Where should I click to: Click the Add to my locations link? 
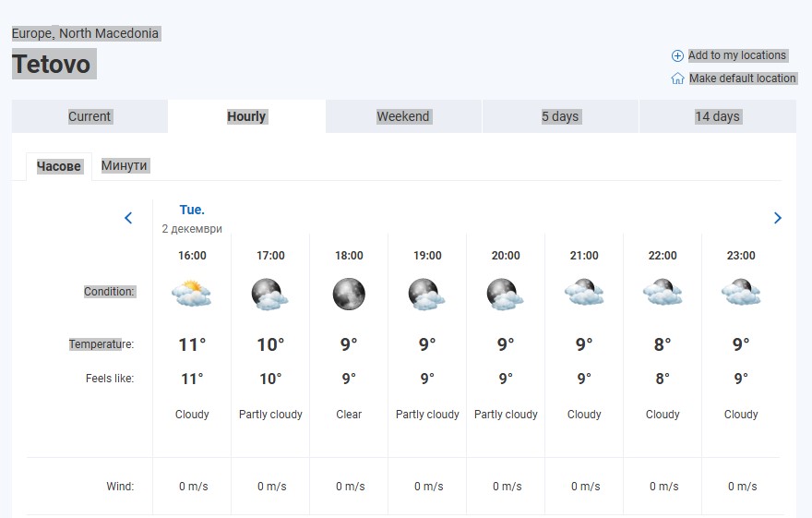[x=737, y=55]
